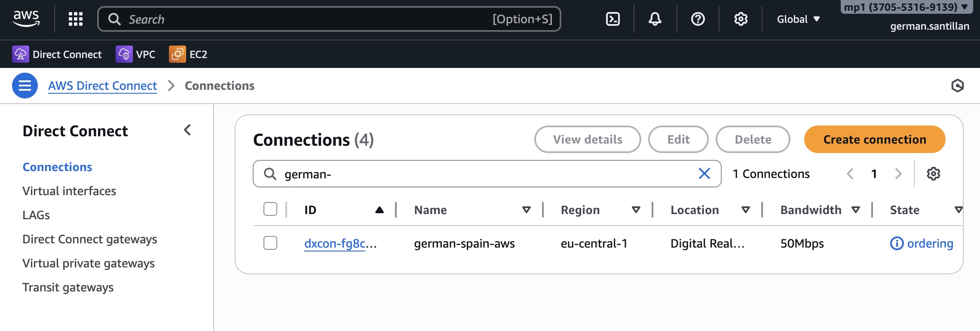Click the VPC shortcut icon
This screenshot has width=980, height=331.
tap(124, 54)
